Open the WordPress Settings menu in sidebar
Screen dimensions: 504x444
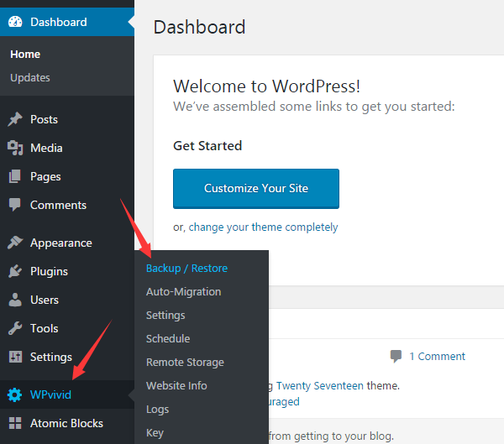point(67,357)
